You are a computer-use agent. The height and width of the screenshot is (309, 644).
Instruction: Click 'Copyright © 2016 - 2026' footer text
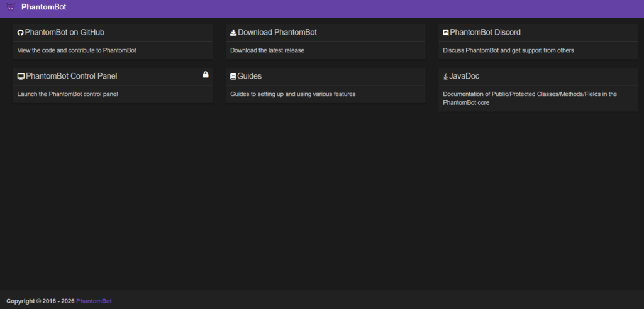pyautogui.click(x=40, y=301)
